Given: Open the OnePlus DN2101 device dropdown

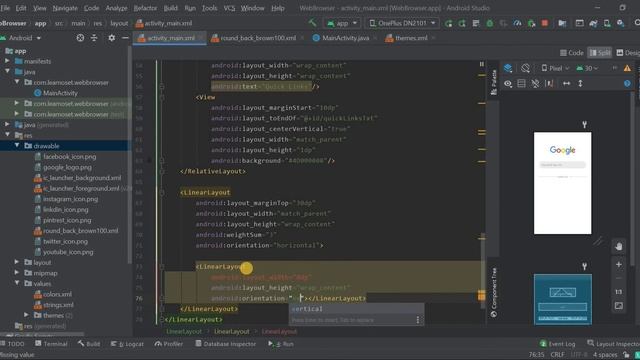Looking at the screenshot, I should coord(402,23).
